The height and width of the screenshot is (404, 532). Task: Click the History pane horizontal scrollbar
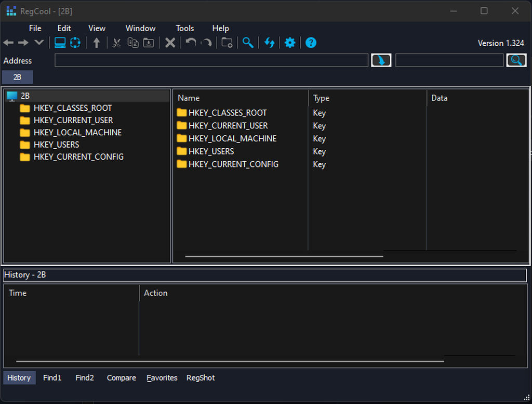click(x=230, y=361)
